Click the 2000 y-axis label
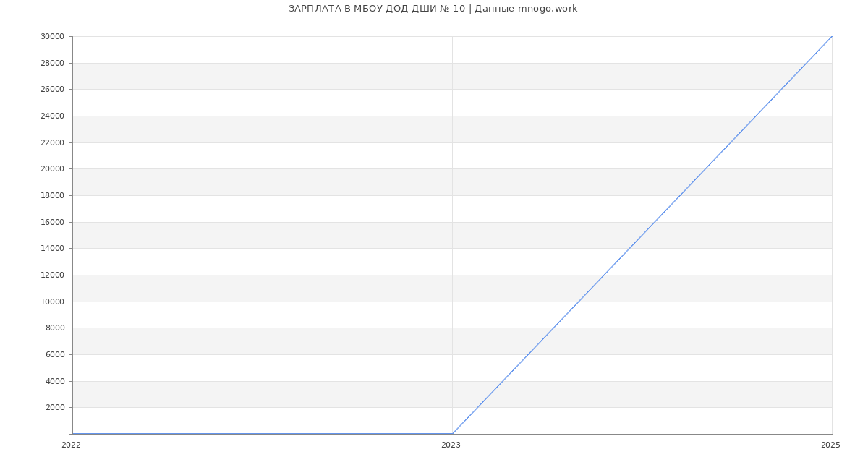Screen dimensions: 868x470 [x=55, y=408]
